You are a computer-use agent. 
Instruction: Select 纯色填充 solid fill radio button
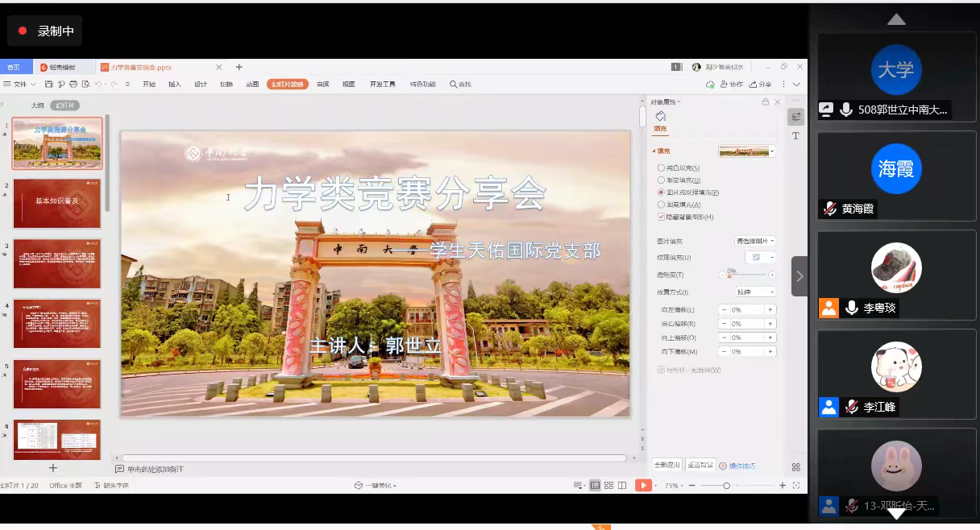click(x=662, y=168)
